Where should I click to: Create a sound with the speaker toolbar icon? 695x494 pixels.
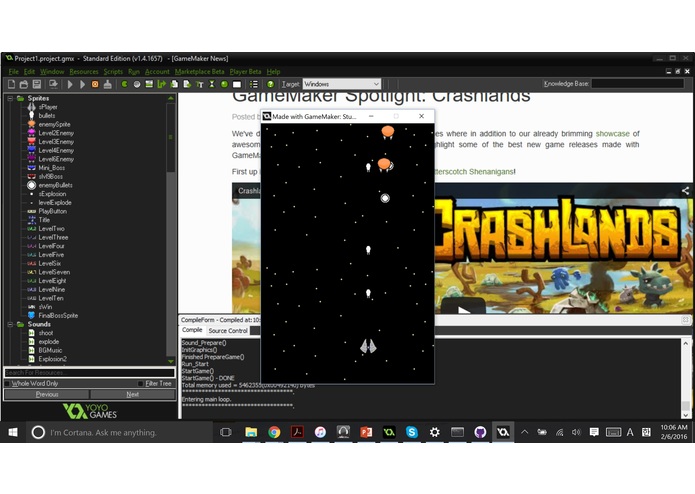(137, 84)
